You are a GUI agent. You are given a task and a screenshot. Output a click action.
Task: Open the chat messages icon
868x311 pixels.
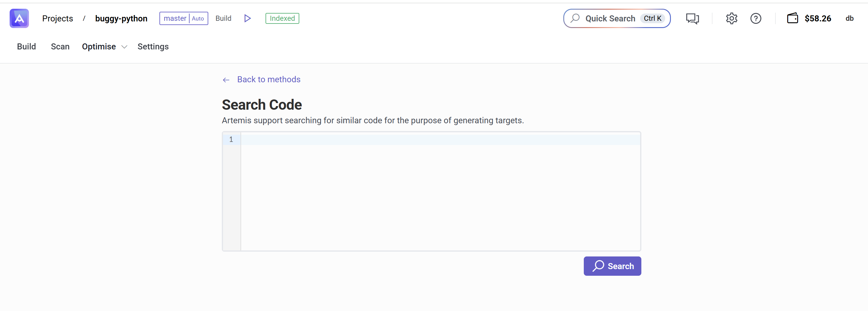(x=692, y=18)
